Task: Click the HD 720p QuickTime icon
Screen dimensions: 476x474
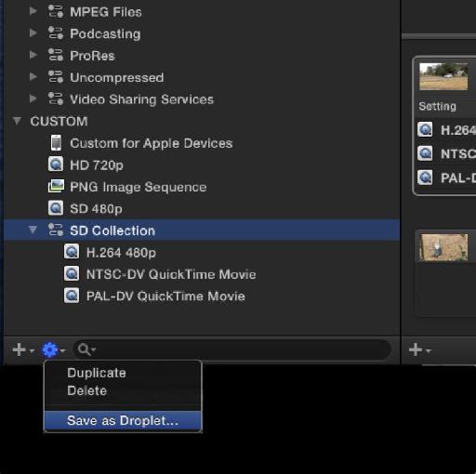Action: pyautogui.click(x=56, y=165)
